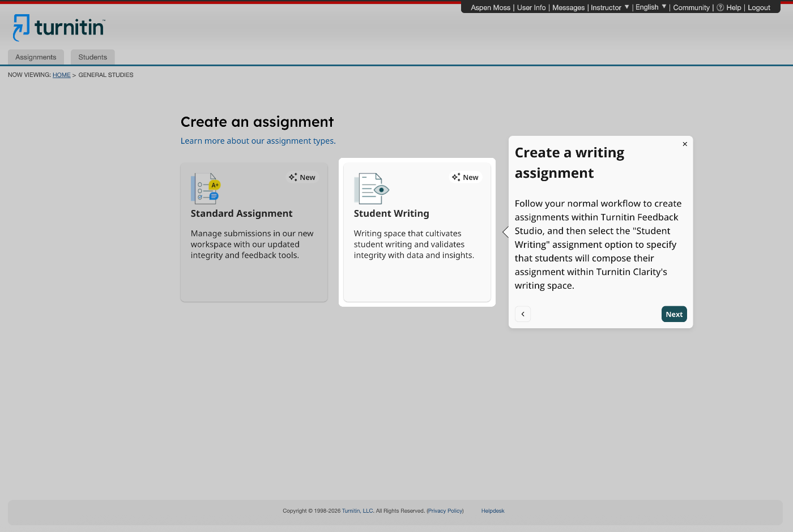Click the GENERAL STUDIES breadcrumb text

(x=106, y=75)
